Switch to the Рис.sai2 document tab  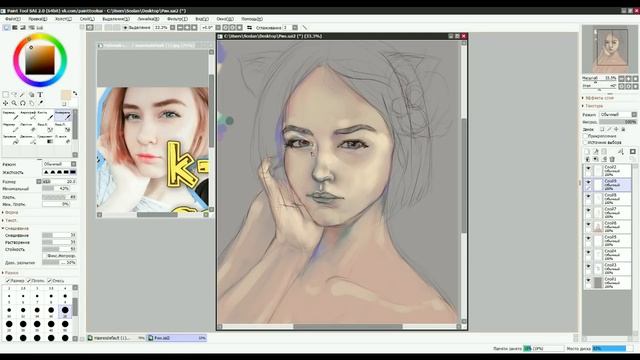pos(177,338)
